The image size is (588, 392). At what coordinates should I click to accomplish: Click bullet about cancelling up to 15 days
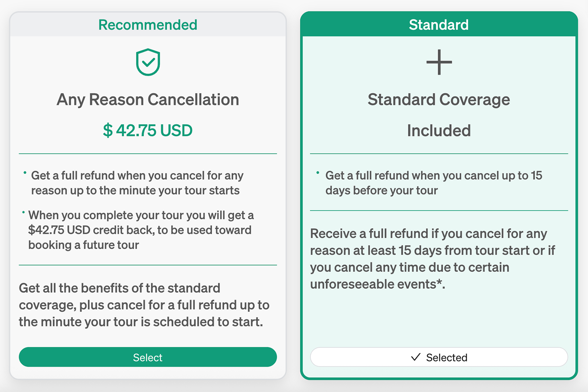coord(434,183)
